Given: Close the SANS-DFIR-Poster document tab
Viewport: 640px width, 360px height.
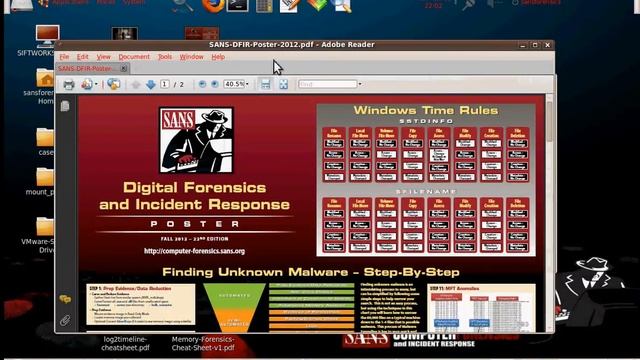Looking at the screenshot, I should [124, 68].
